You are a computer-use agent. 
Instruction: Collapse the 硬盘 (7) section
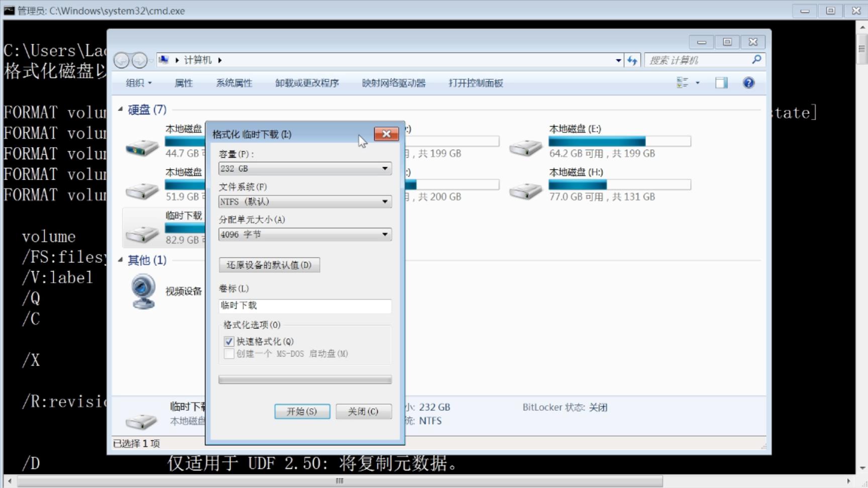pos(120,109)
